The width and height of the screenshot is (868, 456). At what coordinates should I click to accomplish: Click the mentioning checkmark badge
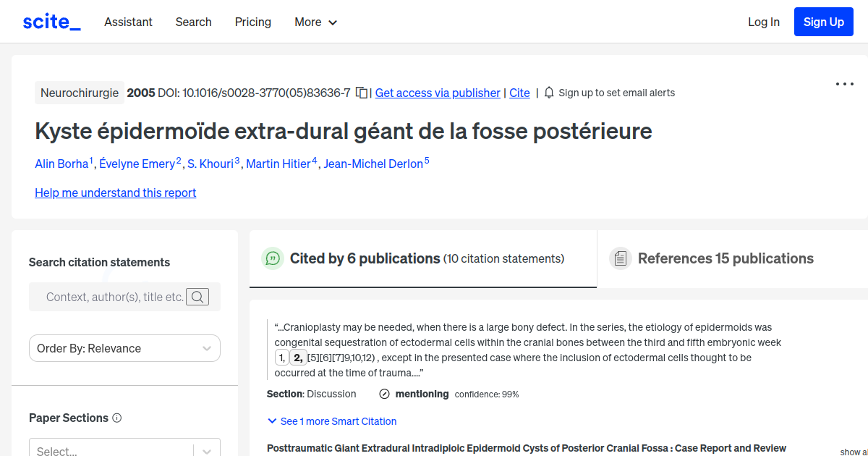383,394
